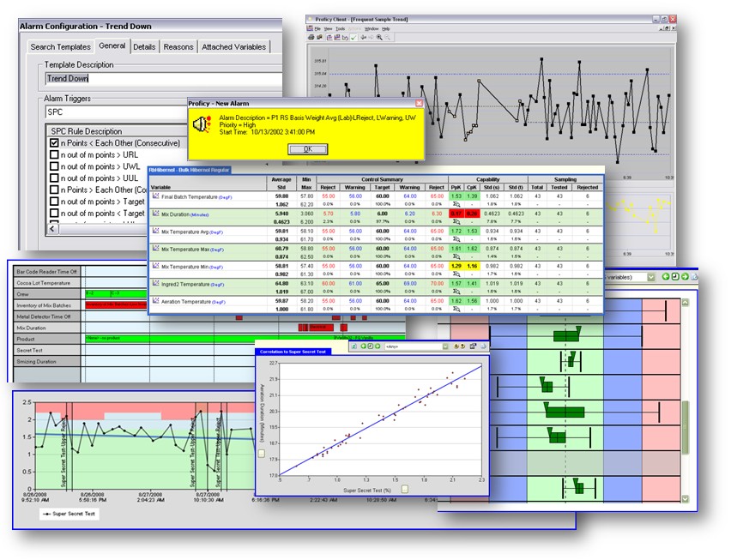Open trend chart icon for Mix Temperature Min
The height and width of the screenshot is (560, 731).
coord(156,266)
